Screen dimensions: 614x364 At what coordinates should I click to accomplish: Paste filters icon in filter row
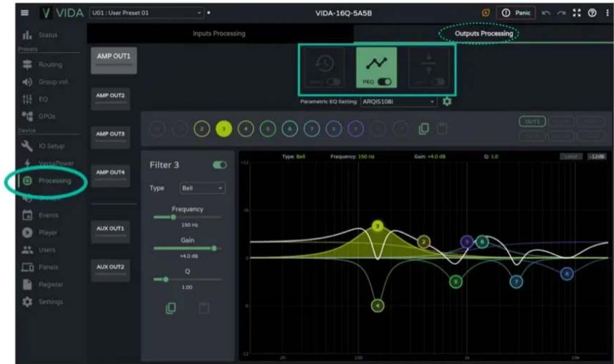coord(442,128)
